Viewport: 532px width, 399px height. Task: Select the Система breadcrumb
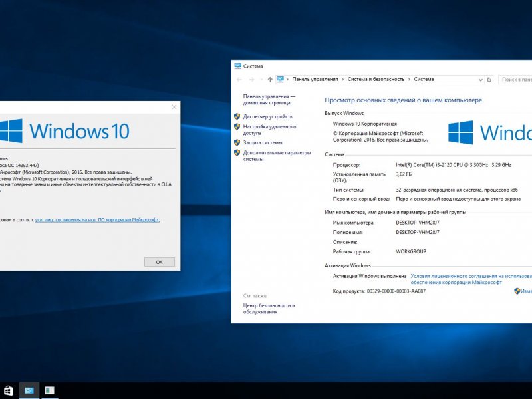point(424,79)
